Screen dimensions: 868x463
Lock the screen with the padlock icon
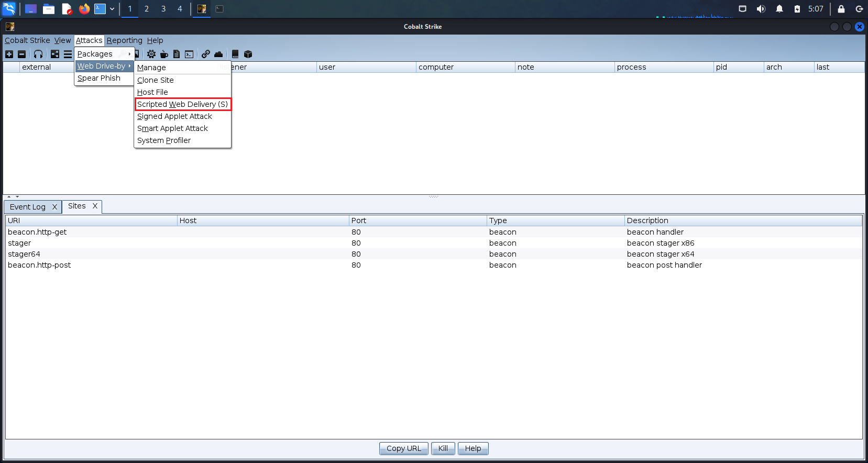841,9
